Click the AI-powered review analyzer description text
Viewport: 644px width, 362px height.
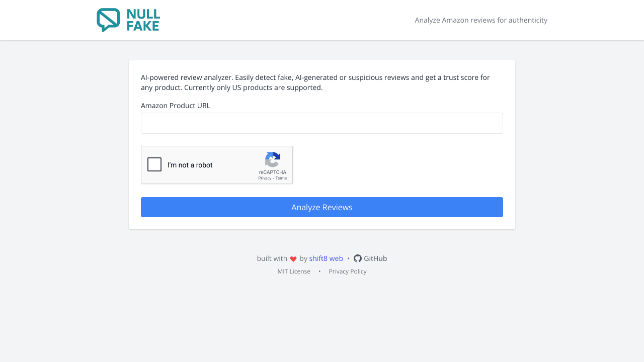(x=315, y=82)
